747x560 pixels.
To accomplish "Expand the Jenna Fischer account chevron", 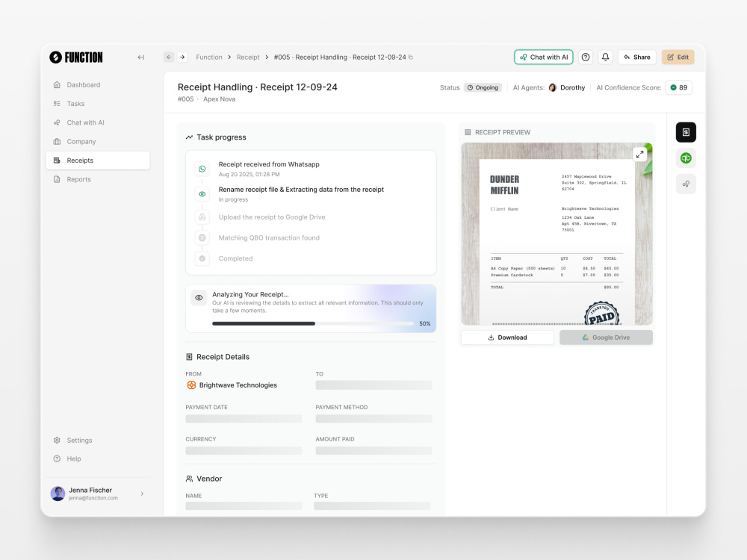I will tap(142, 494).
